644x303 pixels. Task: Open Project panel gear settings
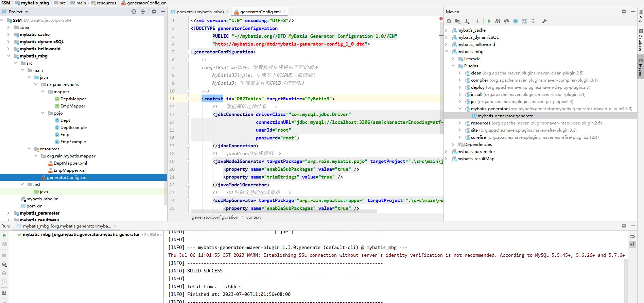coord(154,12)
